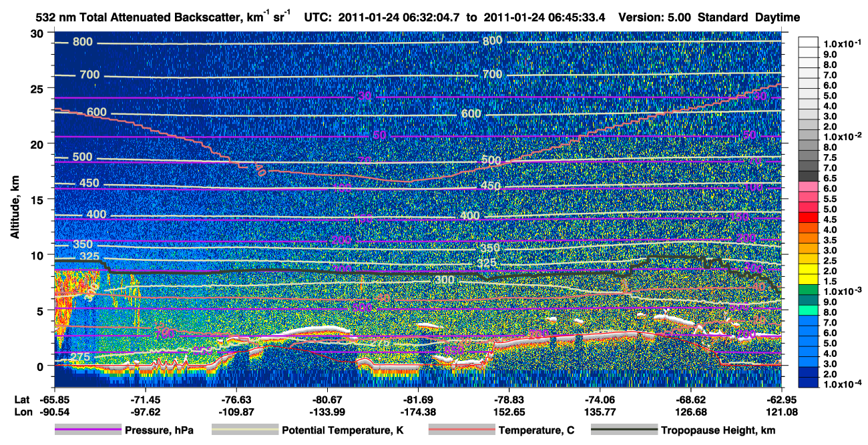Click the Temperature, C legend line swatch
Screen dimensions: 868x445
[461, 430]
